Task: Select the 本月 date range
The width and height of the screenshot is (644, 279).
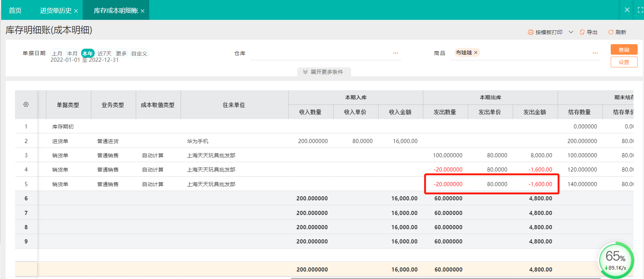Action: 72,54
